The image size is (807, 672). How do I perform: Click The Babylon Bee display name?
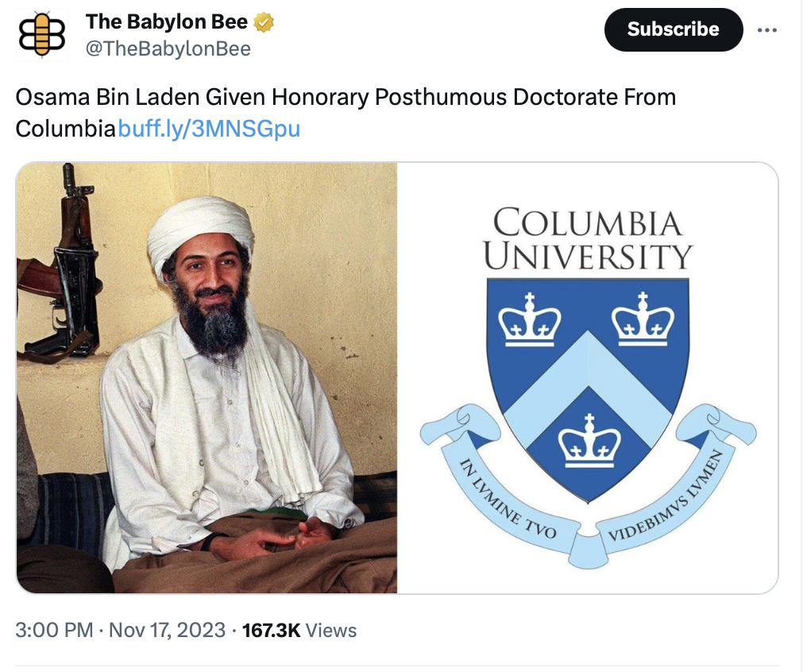coord(167,22)
